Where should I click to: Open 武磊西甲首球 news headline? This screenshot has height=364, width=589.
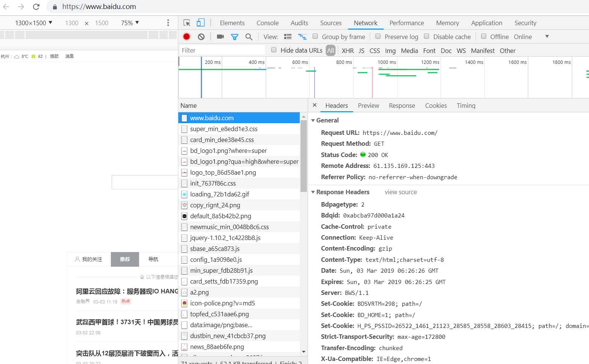pyautogui.click(x=127, y=322)
